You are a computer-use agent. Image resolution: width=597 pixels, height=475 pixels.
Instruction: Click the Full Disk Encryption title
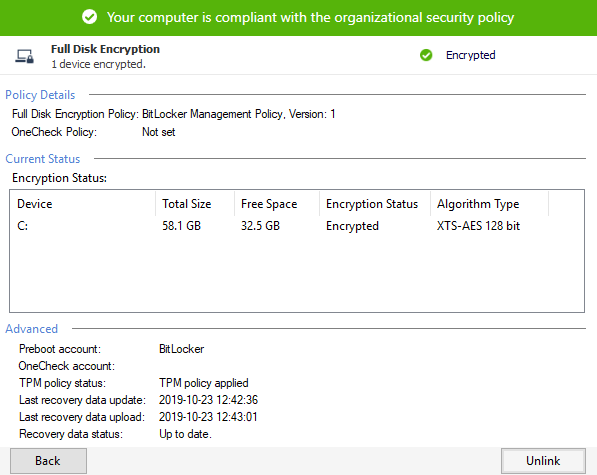click(x=105, y=49)
